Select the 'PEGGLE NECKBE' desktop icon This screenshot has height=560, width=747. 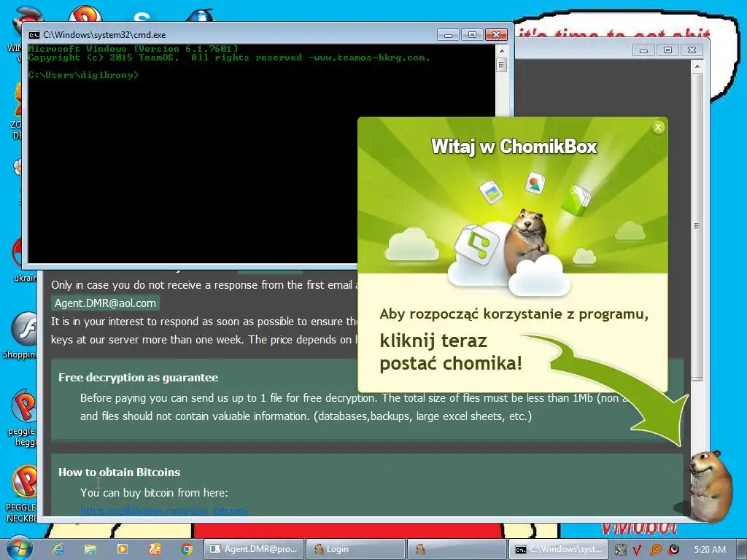coord(20,494)
